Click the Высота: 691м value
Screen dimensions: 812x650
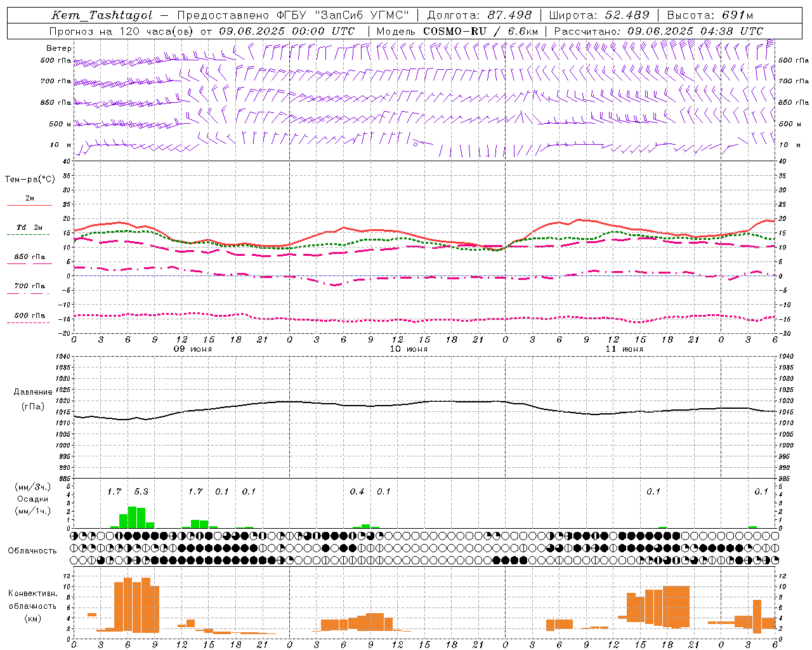tap(710, 15)
